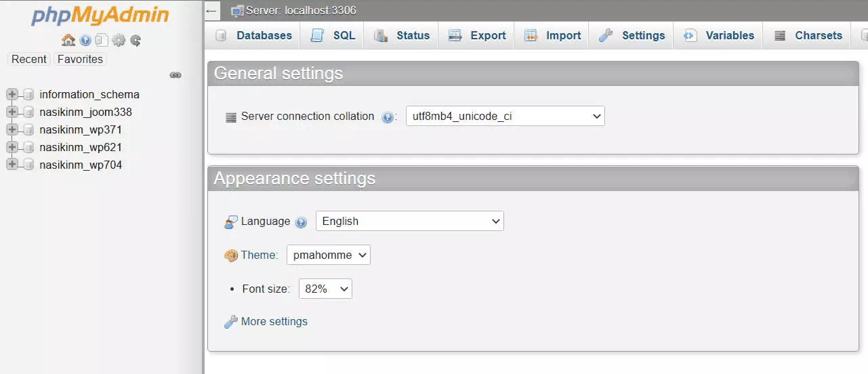Open information_schema database
This screenshot has height=374, width=868.
89,95
